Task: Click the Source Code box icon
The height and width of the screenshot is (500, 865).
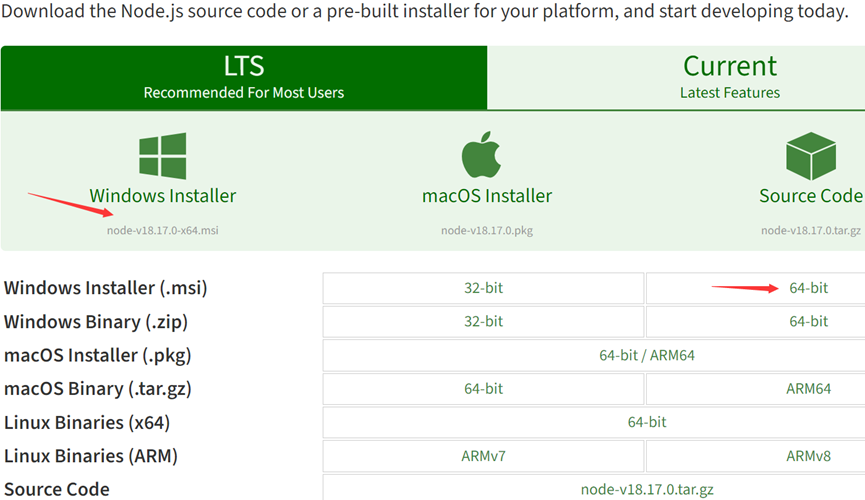Action: pos(810,156)
